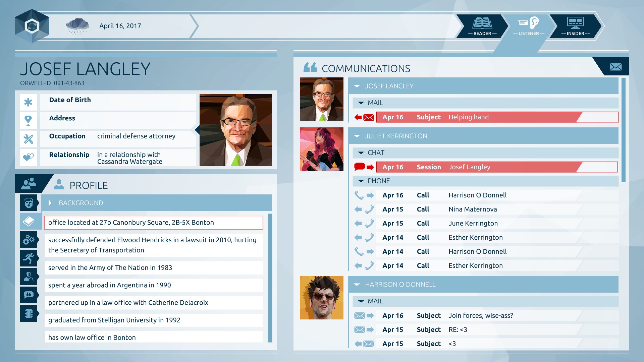Select the 'office located at 27b Canonbury Square' entry
This screenshot has width=644, height=362.
(x=154, y=223)
